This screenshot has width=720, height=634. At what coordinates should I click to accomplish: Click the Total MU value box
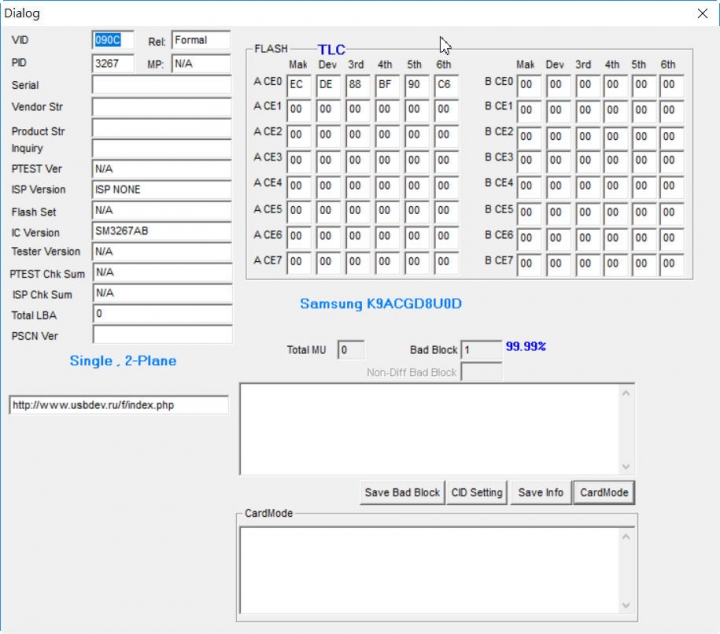(350, 350)
